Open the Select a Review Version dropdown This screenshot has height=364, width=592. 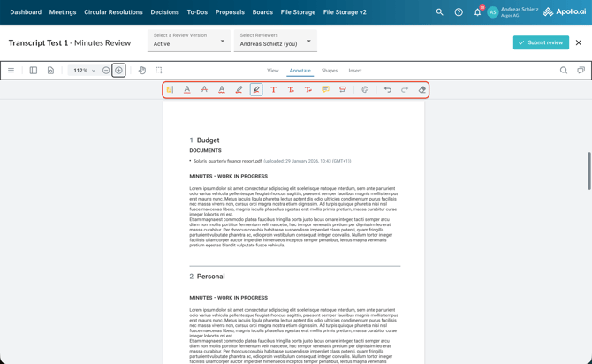click(188, 41)
